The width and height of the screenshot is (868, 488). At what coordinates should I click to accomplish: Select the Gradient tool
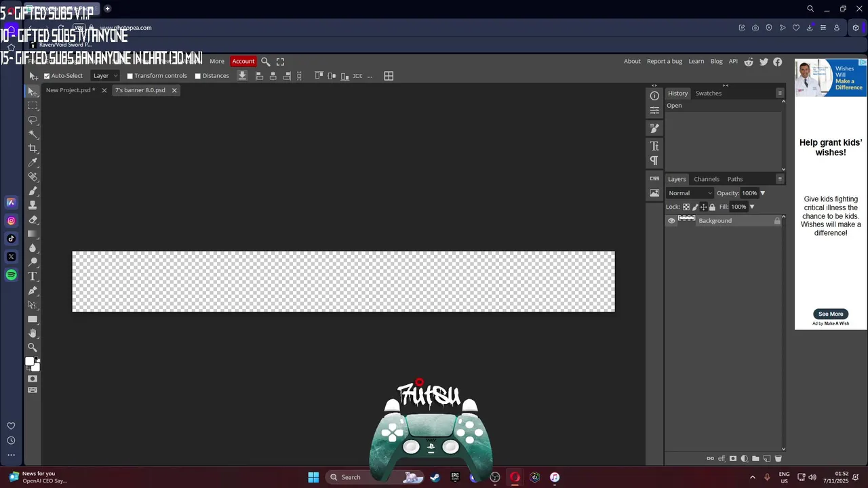click(x=33, y=234)
